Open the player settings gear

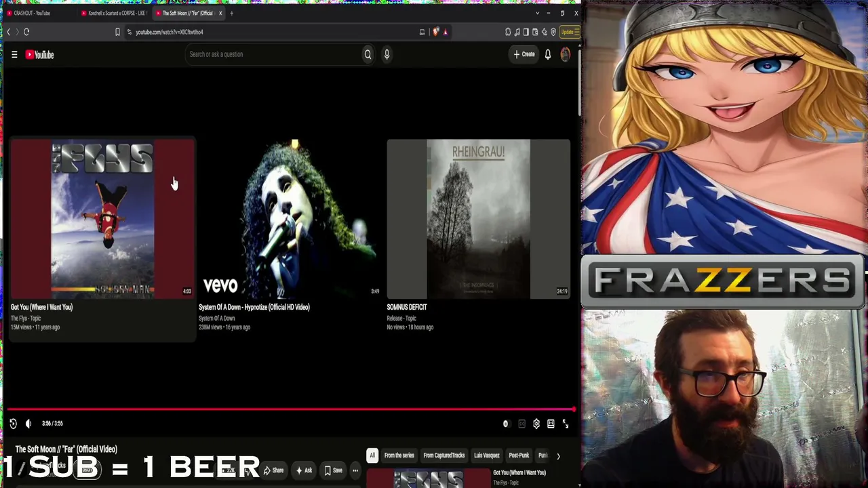point(536,424)
